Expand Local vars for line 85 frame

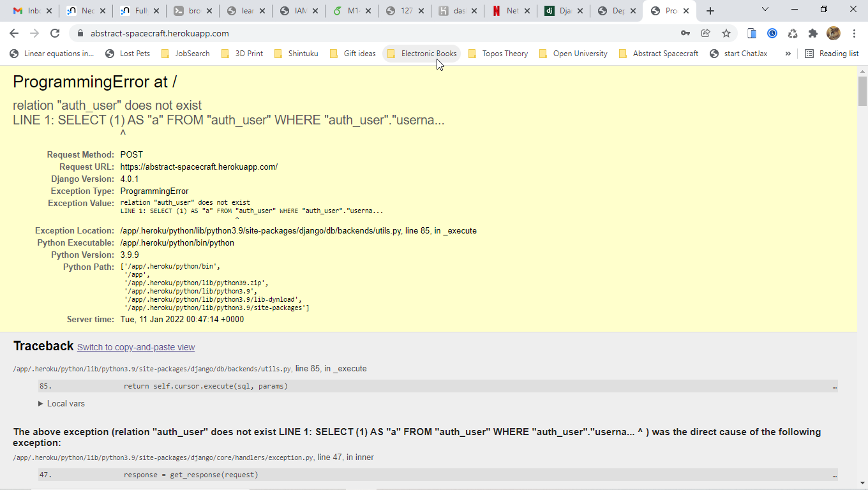pos(61,404)
